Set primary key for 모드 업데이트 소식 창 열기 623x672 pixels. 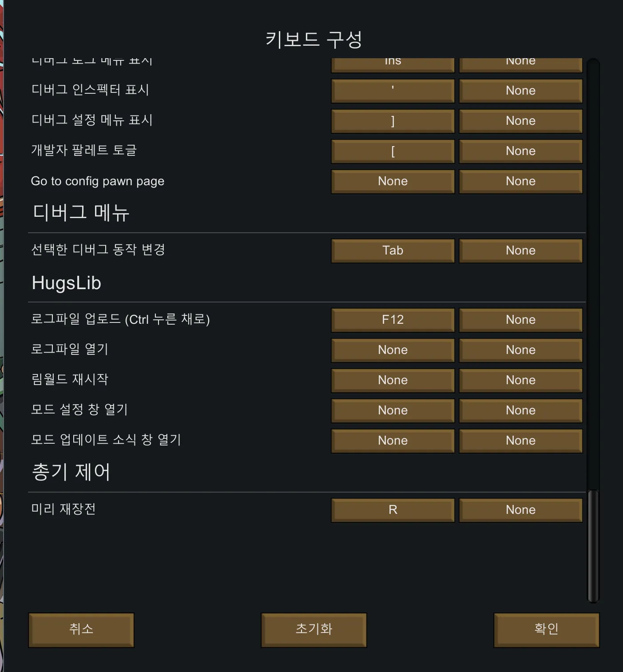click(x=393, y=441)
